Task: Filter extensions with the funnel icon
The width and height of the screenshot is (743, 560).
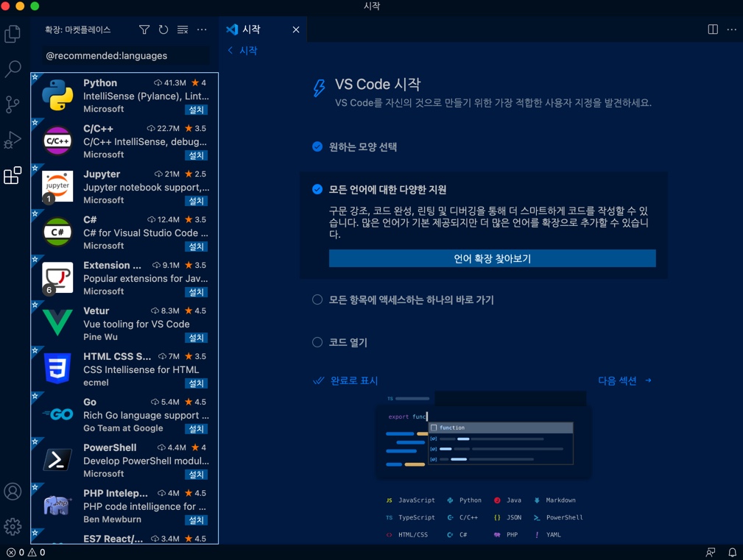Action: (x=144, y=30)
